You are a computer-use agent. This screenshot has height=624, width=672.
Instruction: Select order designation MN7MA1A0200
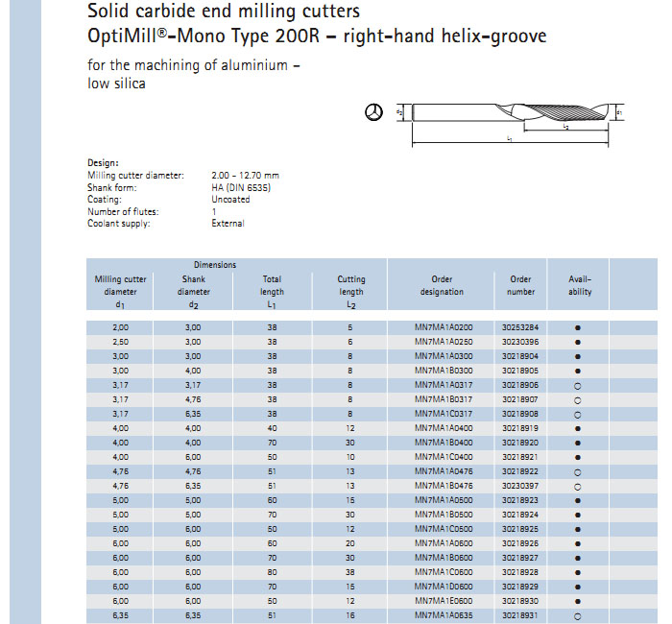pyautogui.click(x=442, y=327)
